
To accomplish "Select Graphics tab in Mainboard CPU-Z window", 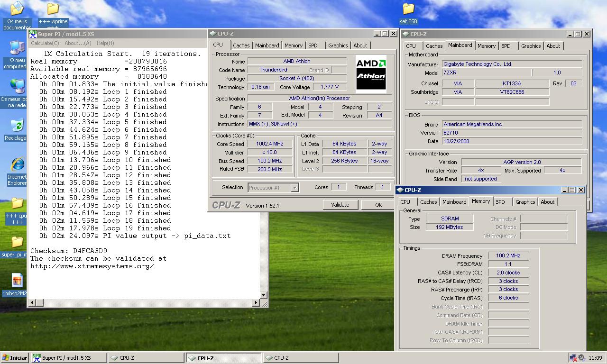I will (x=531, y=46).
